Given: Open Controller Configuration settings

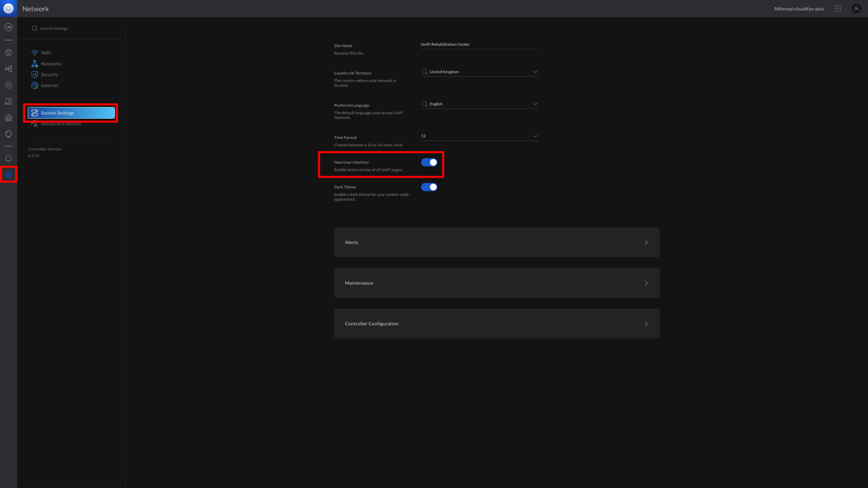Looking at the screenshot, I should tap(496, 323).
